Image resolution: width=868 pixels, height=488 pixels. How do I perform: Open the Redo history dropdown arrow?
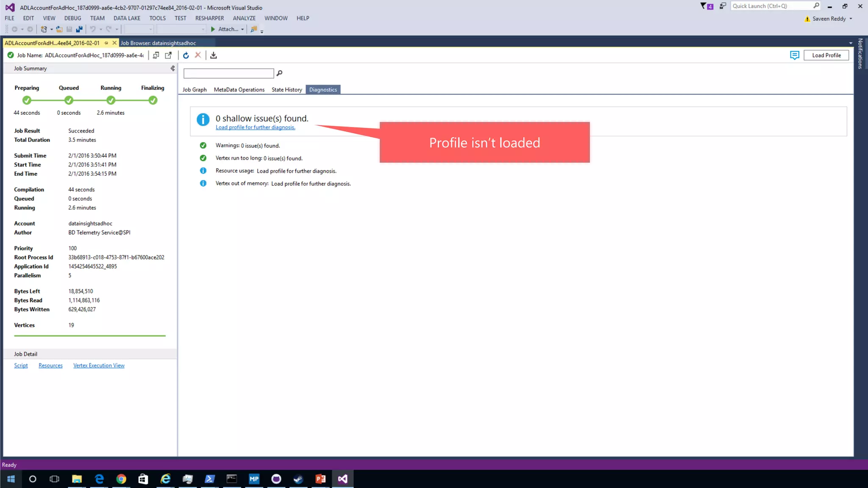tap(117, 29)
